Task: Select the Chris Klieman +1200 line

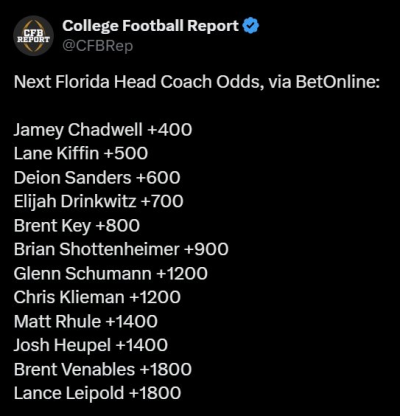Action: [x=97, y=297]
